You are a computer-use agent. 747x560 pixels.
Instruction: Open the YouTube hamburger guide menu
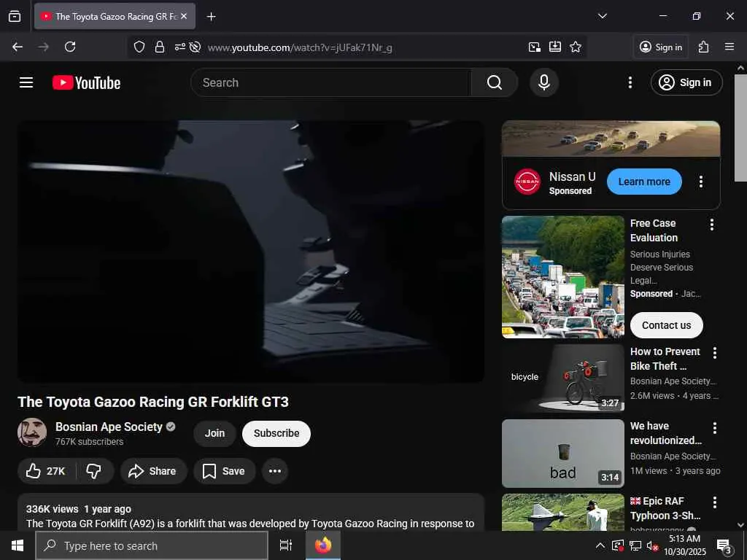[26, 82]
